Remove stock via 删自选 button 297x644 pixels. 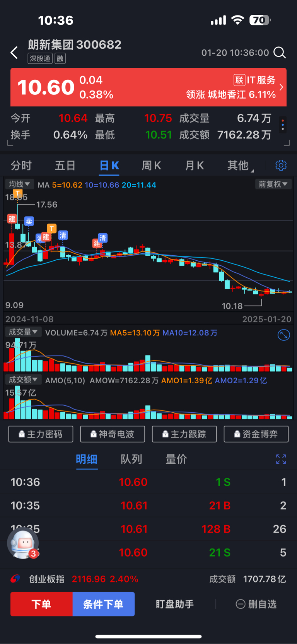click(x=256, y=604)
